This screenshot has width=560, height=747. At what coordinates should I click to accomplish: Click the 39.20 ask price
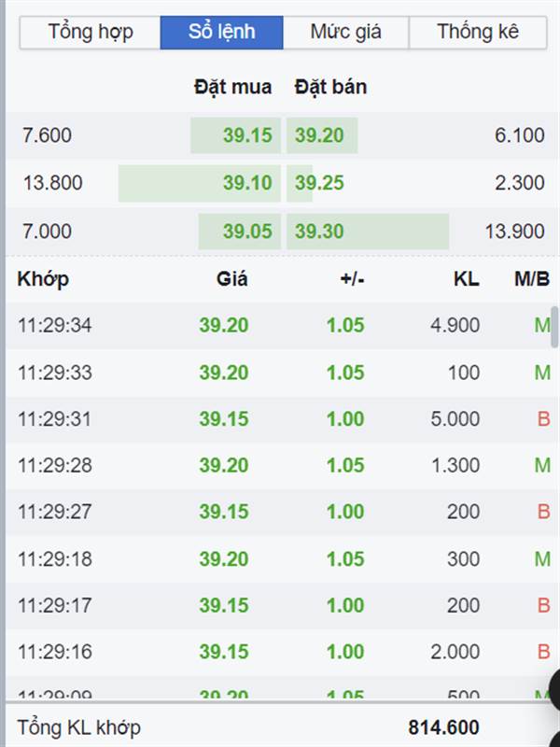pyautogui.click(x=319, y=135)
